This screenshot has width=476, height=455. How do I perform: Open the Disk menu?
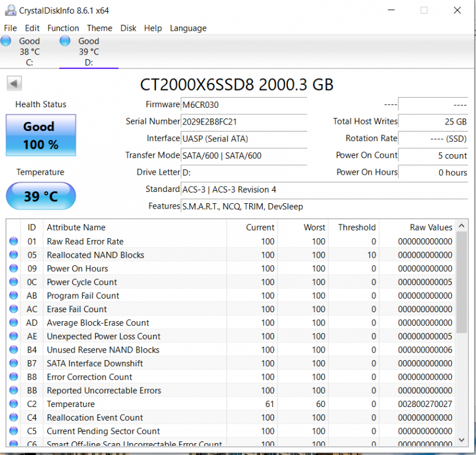128,28
